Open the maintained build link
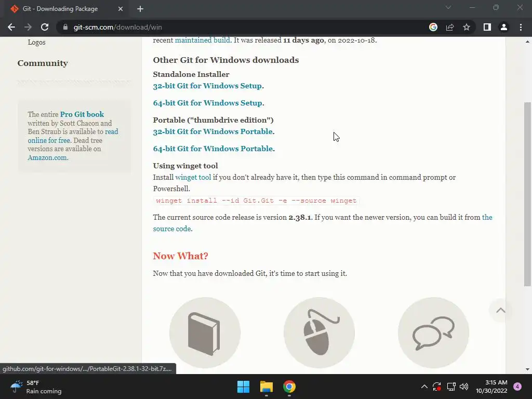The image size is (532, 399). point(203,40)
